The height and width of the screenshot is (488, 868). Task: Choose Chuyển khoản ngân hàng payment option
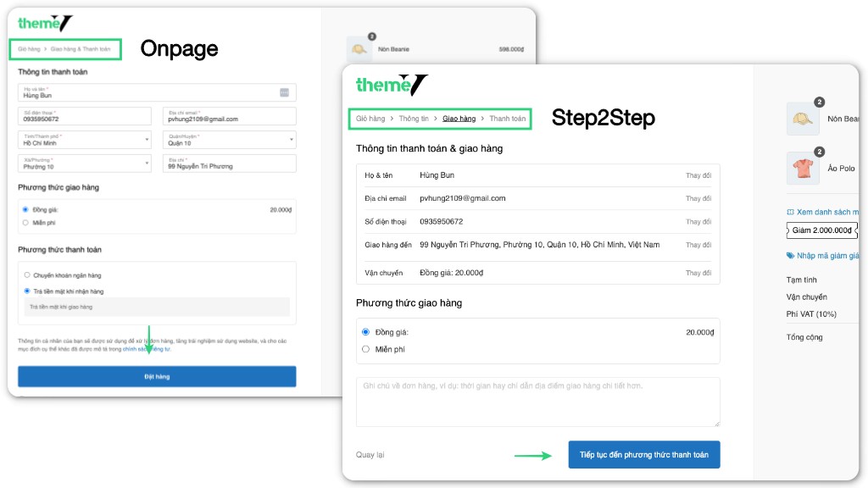coord(27,274)
